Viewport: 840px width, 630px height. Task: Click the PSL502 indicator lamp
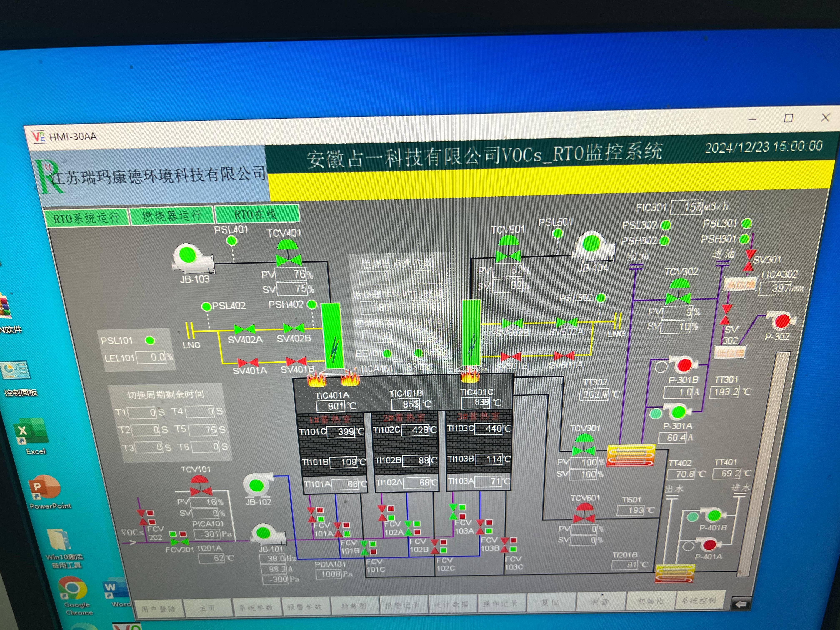tap(600, 298)
